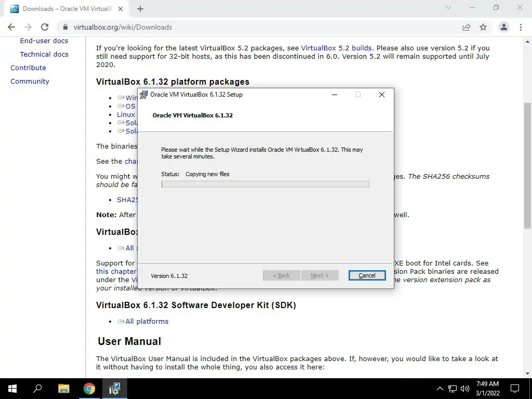
Task: Open the clock showing 7:49 AM
Action: click(487, 389)
